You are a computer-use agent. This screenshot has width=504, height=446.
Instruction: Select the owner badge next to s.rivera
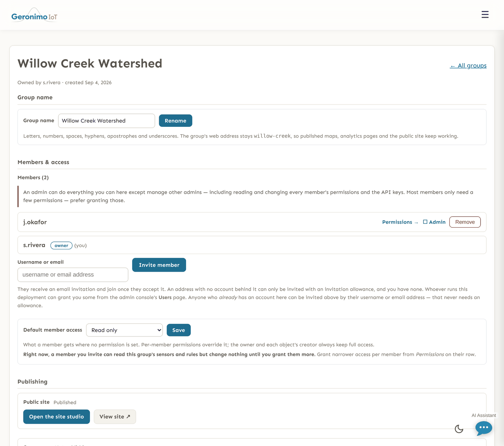click(x=61, y=245)
